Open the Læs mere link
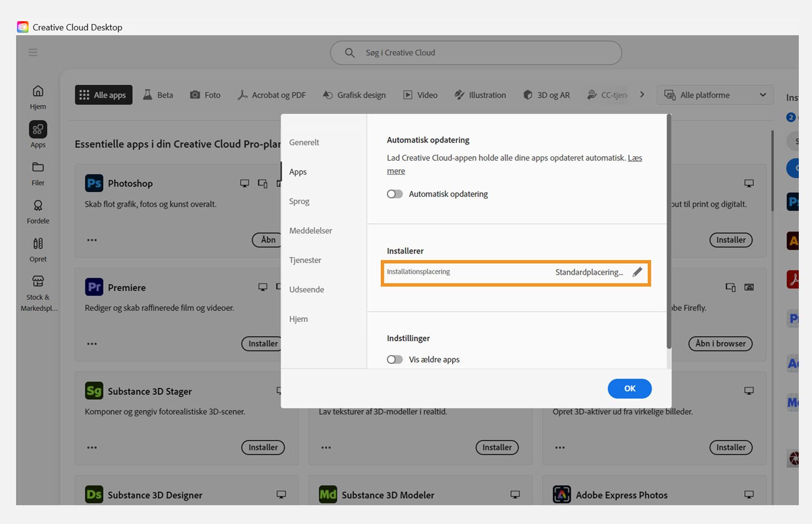 click(515, 164)
